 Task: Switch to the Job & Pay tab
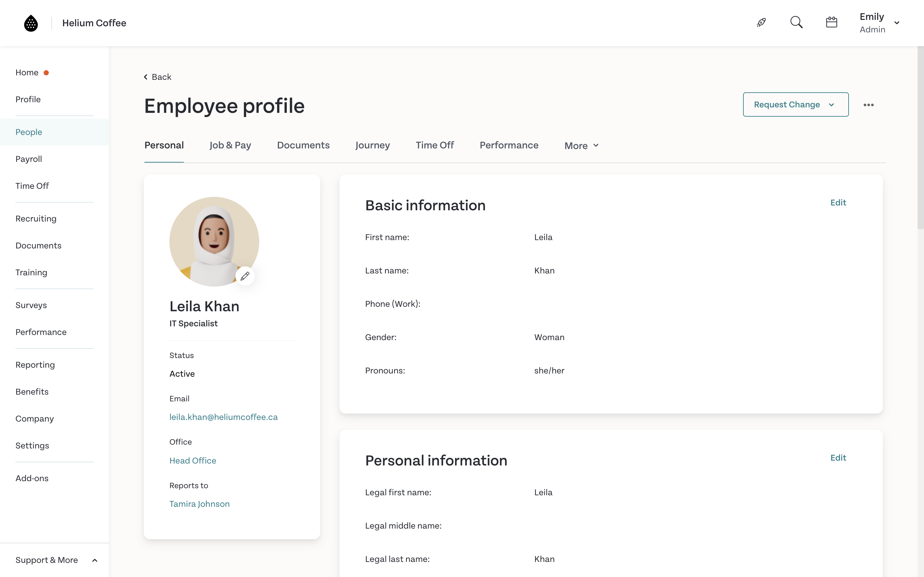pyautogui.click(x=230, y=146)
